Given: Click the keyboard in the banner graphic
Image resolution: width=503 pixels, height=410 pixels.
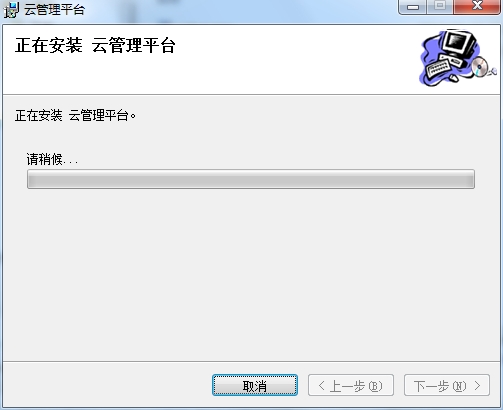Looking at the screenshot, I should pyautogui.click(x=438, y=68).
